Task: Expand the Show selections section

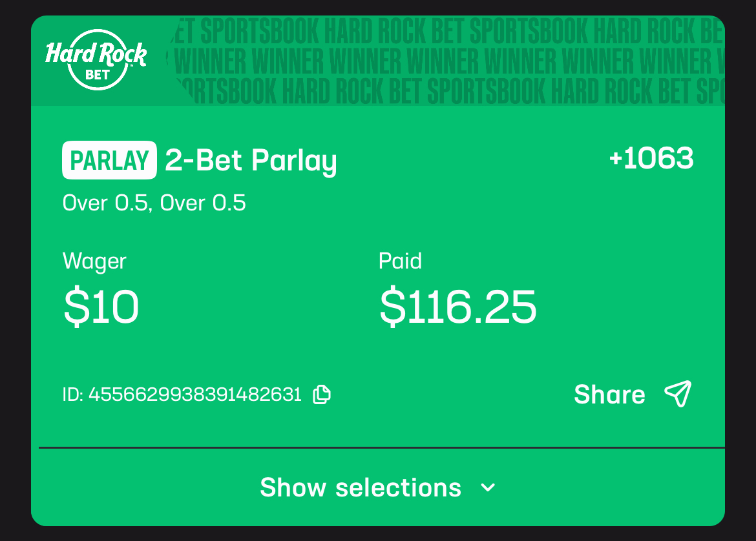Action: coord(361,487)
